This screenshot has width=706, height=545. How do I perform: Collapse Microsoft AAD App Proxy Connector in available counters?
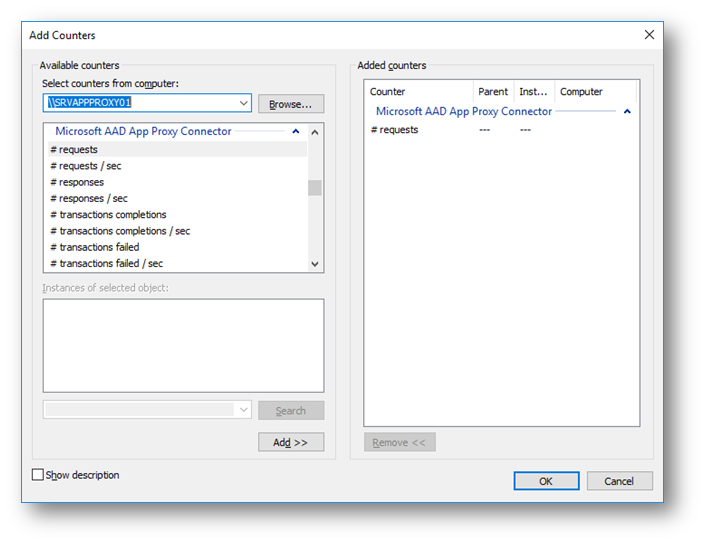coord(296,132)
